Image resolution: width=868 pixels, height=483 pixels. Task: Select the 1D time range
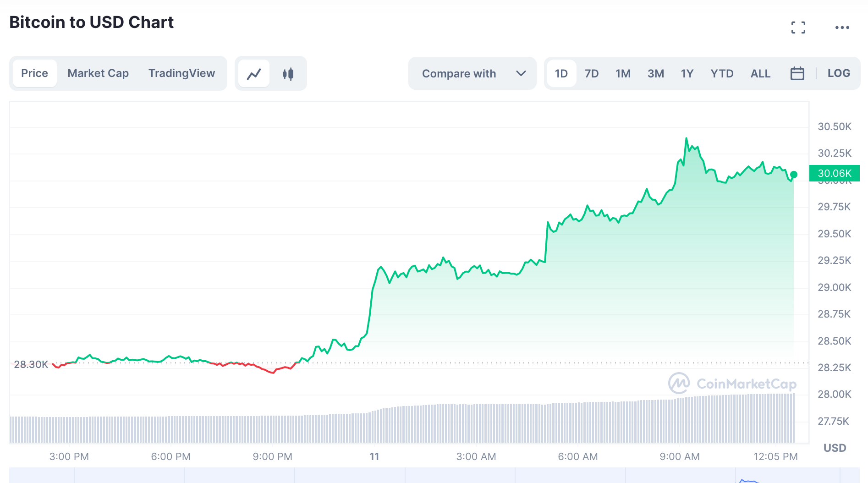coord(561,73)
